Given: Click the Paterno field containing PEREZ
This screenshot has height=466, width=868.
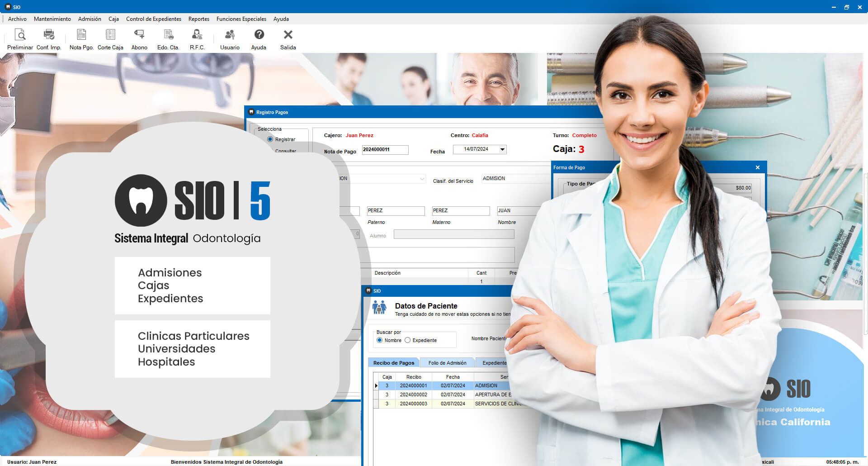Looking at the screenshot, I should pos(396,211).
